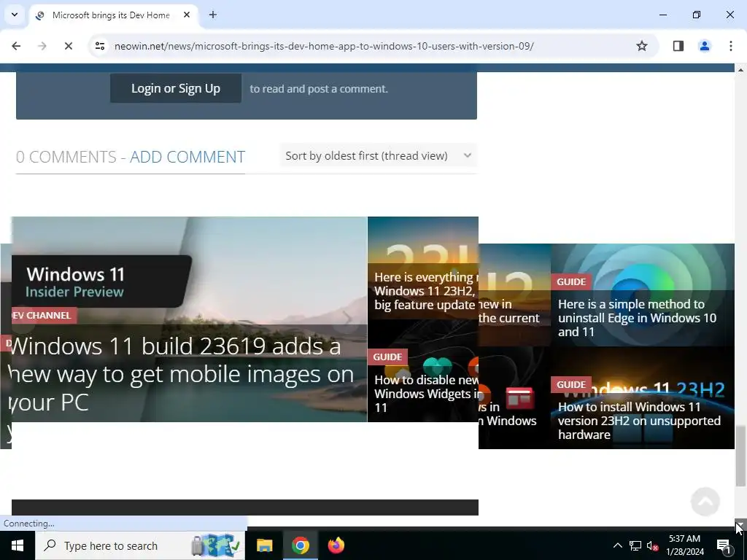Launch Firefox from taskbar
The image size is (747, 560).
pos(336,545)
